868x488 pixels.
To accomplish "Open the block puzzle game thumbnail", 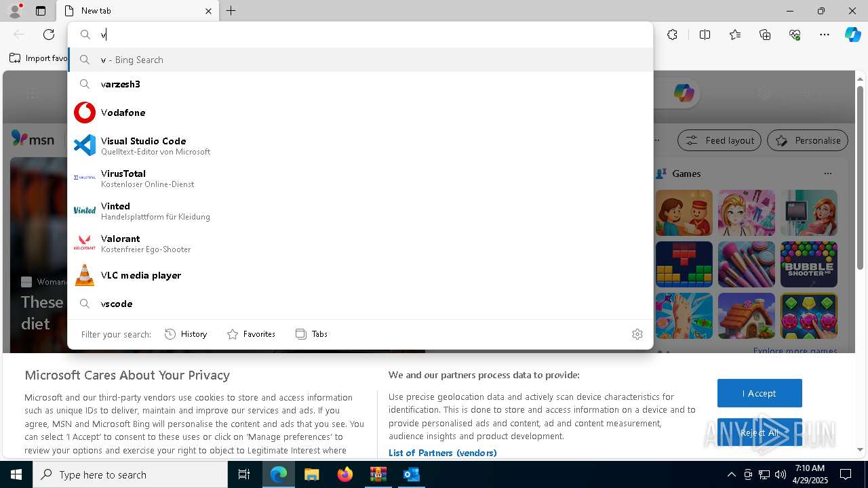I will click(x=684, y=264).
